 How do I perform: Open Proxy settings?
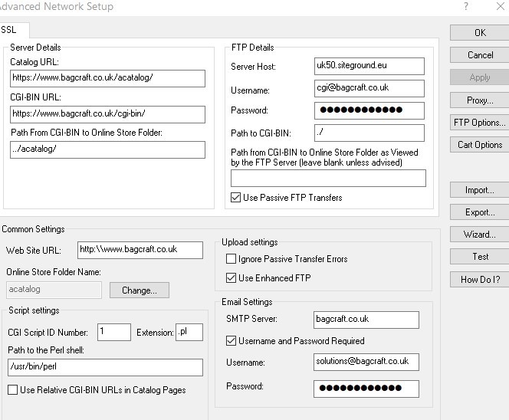(480, 100)
